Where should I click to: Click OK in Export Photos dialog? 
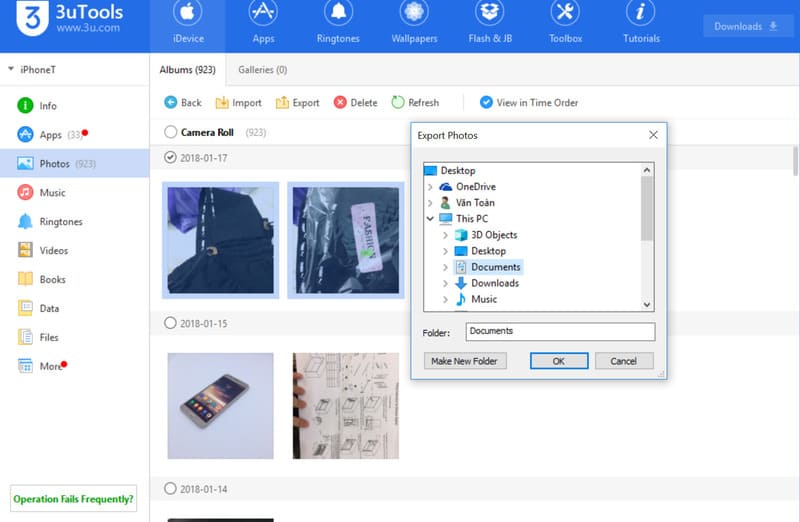click(558, 361)
